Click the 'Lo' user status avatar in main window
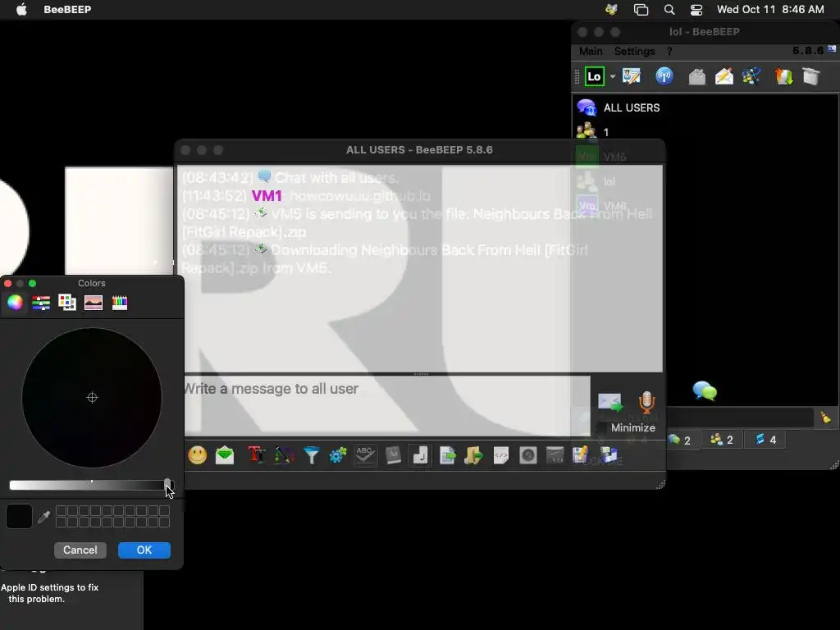840x630 pixels. click(x=594, y=76)
